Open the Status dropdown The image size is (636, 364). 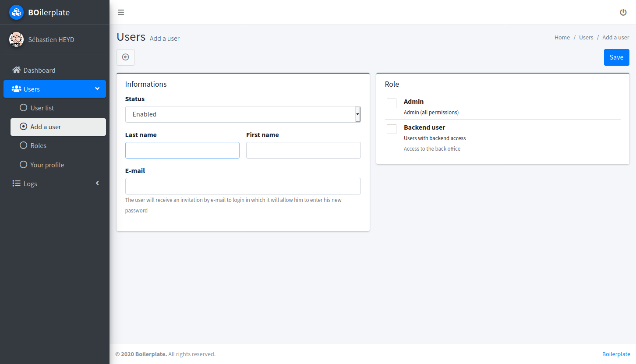(243, 114)
